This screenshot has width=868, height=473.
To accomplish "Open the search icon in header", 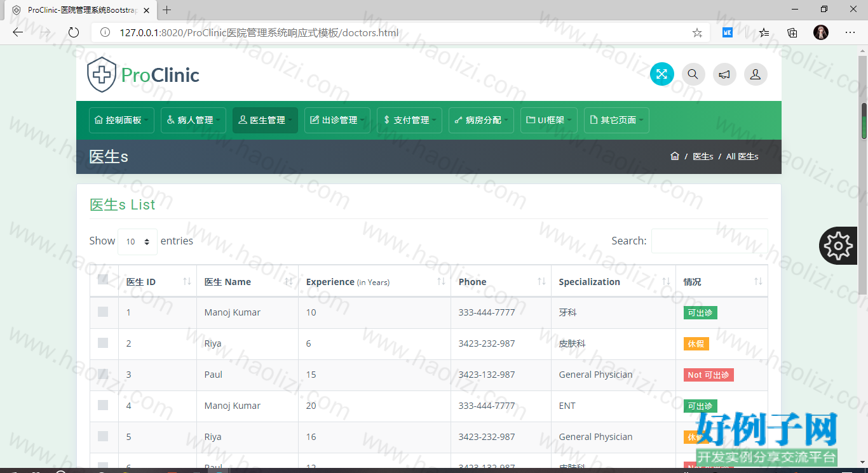I will (x=693, y=74).
